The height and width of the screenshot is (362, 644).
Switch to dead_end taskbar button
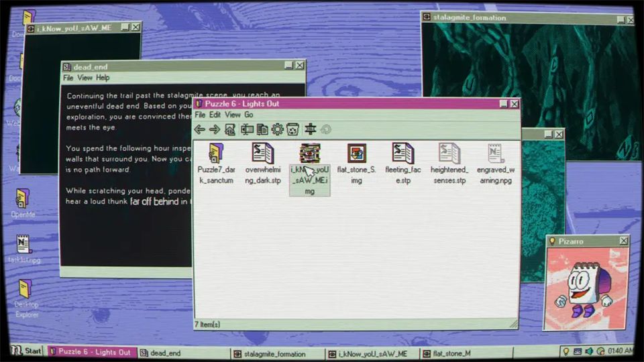182,353
